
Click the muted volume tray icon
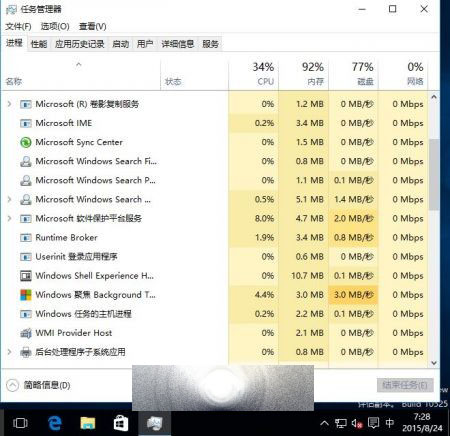[x=357, y=424]
